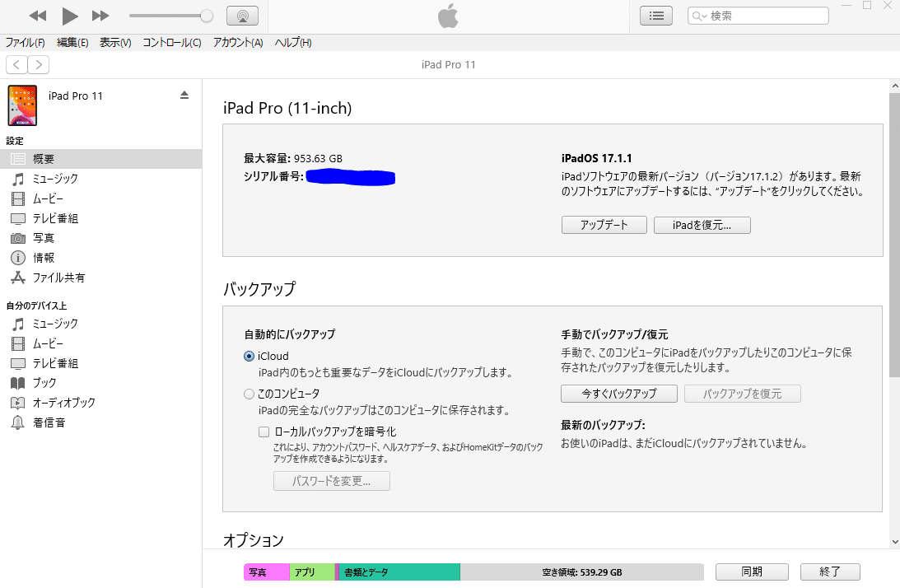Click the iPad Pro 11 device thumbnail
Image resolution: width=900 pixels, height=588 pixels.
(22, 105)
